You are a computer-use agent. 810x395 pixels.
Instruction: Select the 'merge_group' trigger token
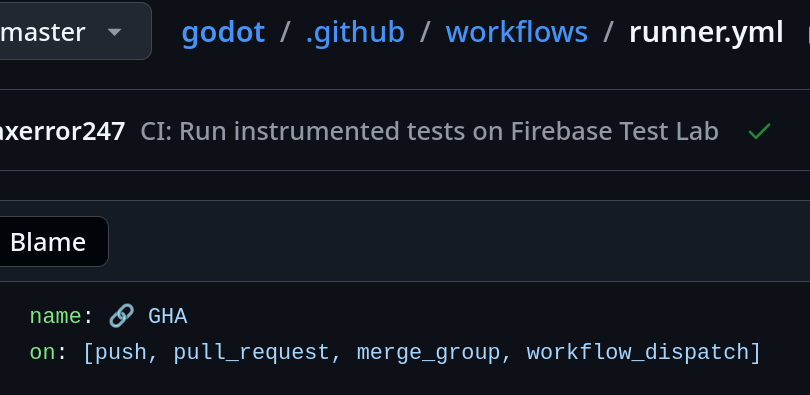[x=428, y=353]
